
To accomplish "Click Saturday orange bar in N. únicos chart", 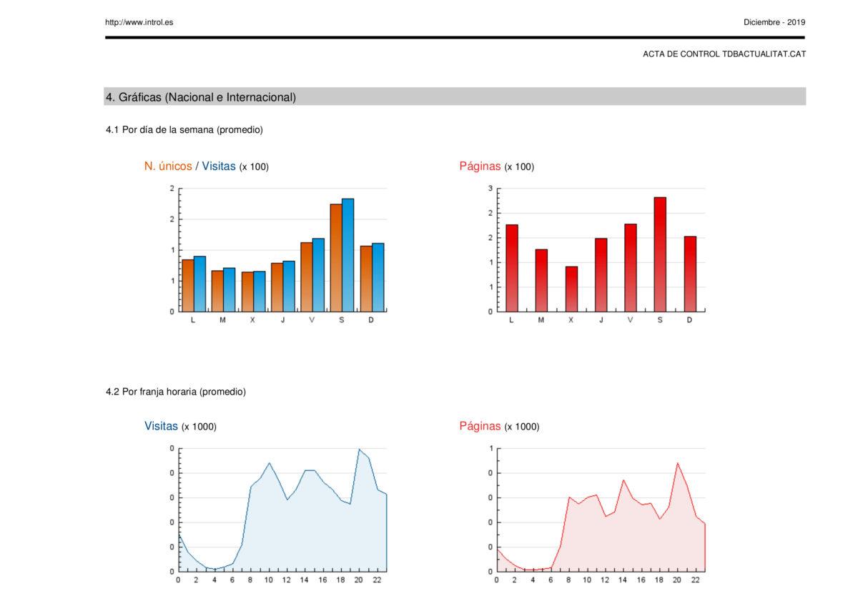I will point(336,258).
